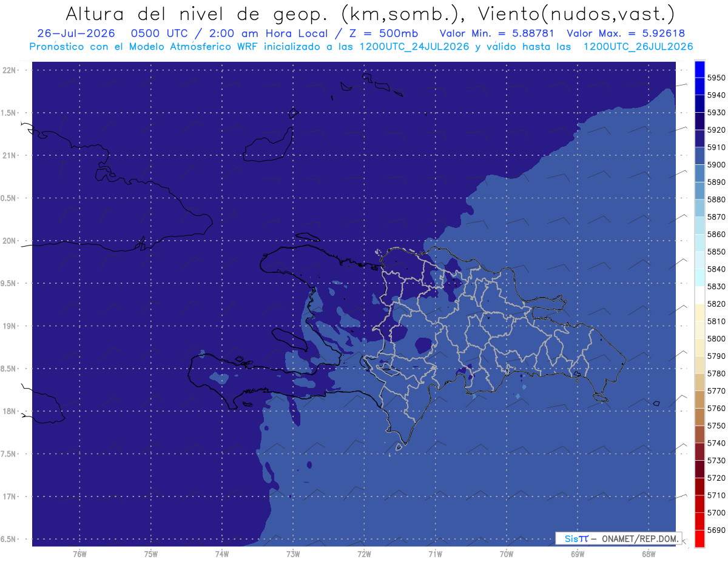Viewport: 728px width, 562px height.
Task: Click the legend value '5800'
Action: pos(716,338)
